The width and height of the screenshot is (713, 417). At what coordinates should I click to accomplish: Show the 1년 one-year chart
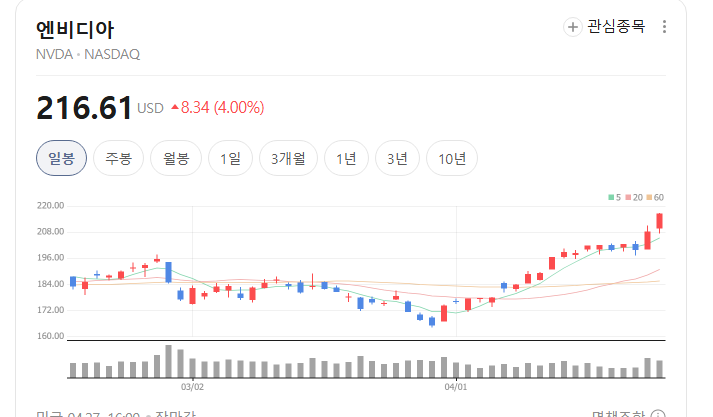click(346, 158)
